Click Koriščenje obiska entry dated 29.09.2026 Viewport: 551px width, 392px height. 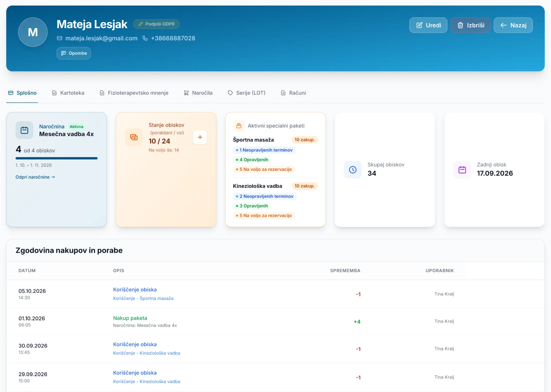pyautogui.click(x=135, y=373)
